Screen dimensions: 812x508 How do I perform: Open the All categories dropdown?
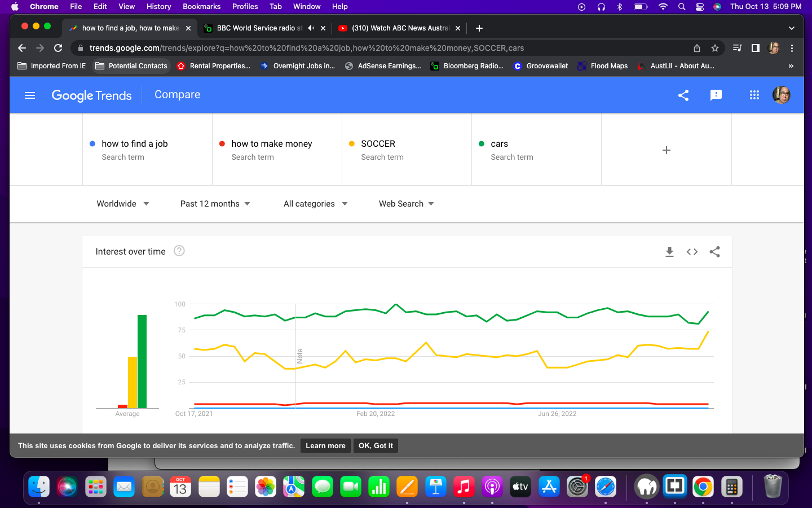point(316,204)
